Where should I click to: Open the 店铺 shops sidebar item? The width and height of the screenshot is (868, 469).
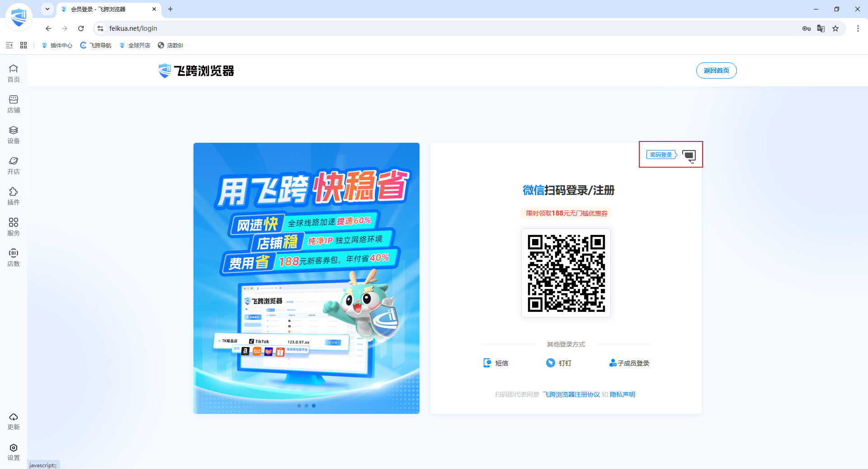tap(14, 104)
